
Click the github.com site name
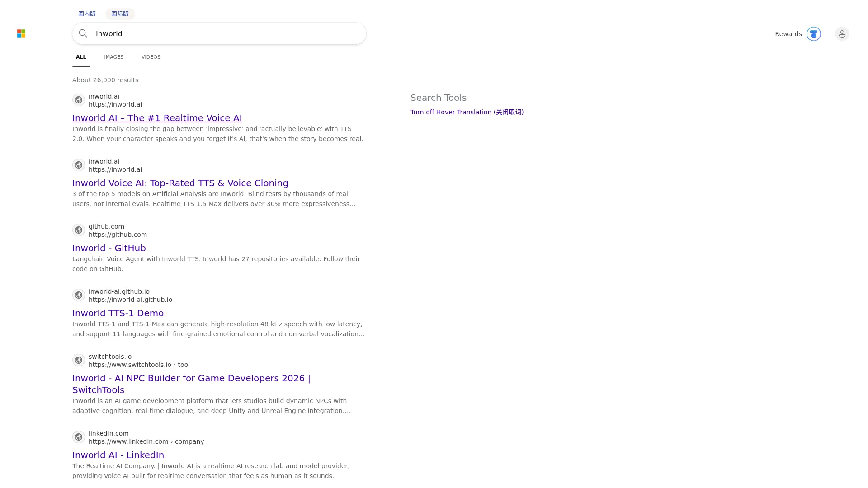tap(106, 226)
